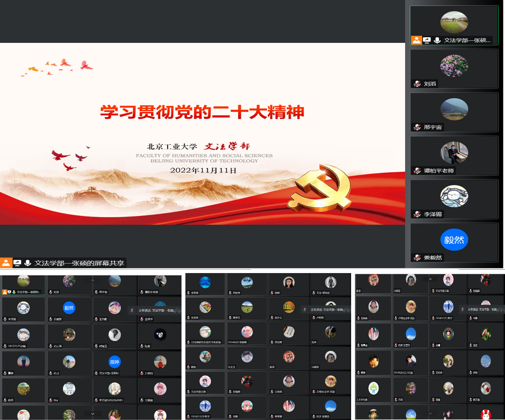Click host icon beside 张硕的屏幕共享 label
The width and height of the screenshot is (505, 420).
pos(6,263)
